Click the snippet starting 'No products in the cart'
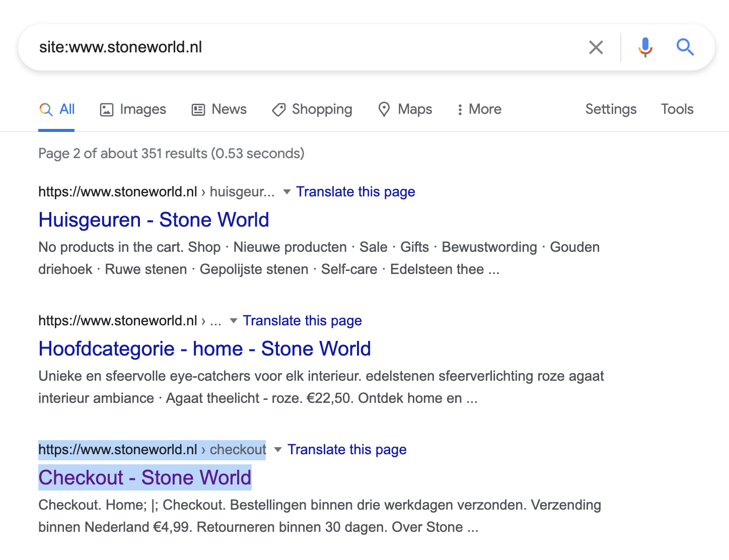This screenshot has width=729, height=560. tap(319, 258)
